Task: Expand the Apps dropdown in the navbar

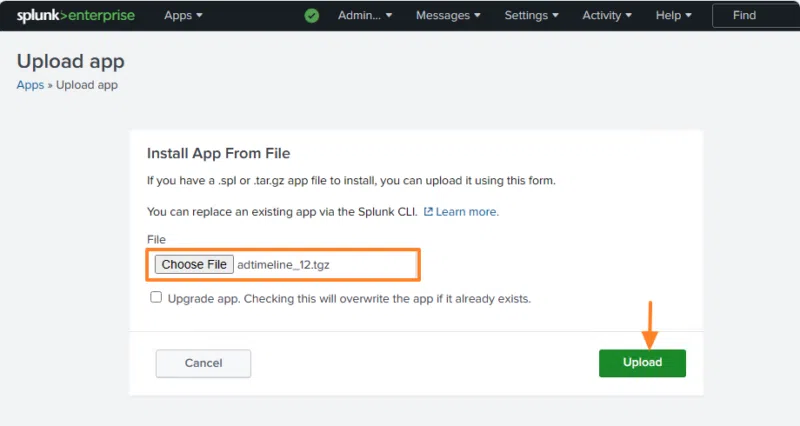Action: [x=183, y=16]
